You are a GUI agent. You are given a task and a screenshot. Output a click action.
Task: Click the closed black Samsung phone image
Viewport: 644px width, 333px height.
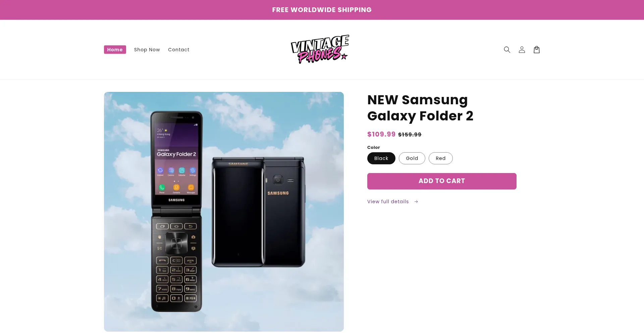(x=258, y=212)
